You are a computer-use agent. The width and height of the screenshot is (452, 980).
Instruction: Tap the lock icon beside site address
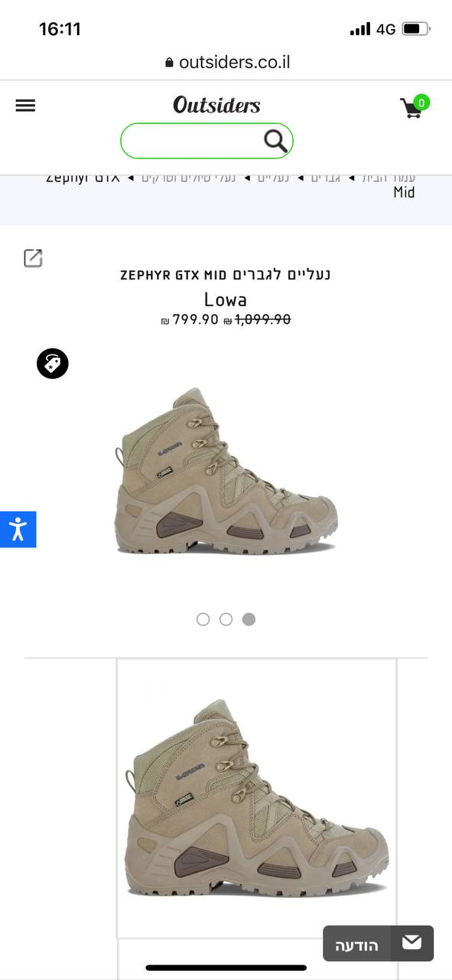coord(169,63)
